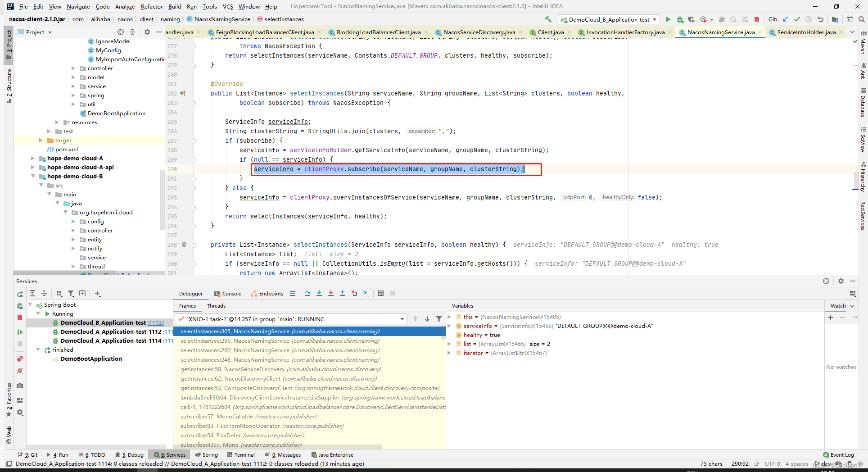Start debugging with the bug icon in top toolbar
This screenshot has width=868, height=472.
pos(680,19)
